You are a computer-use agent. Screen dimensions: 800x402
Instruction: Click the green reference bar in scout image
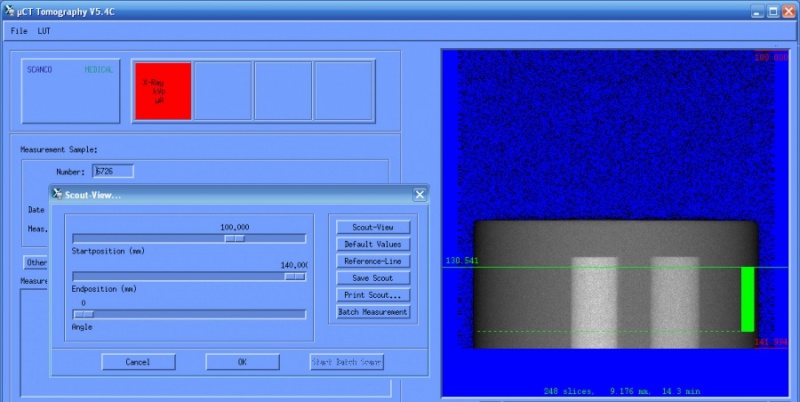tap(747, 299)
